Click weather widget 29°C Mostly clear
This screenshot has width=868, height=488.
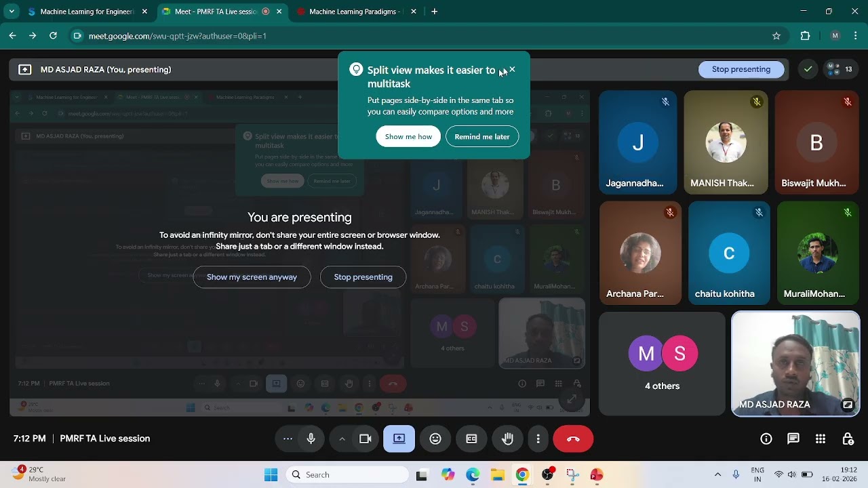[x=39, y=474]
